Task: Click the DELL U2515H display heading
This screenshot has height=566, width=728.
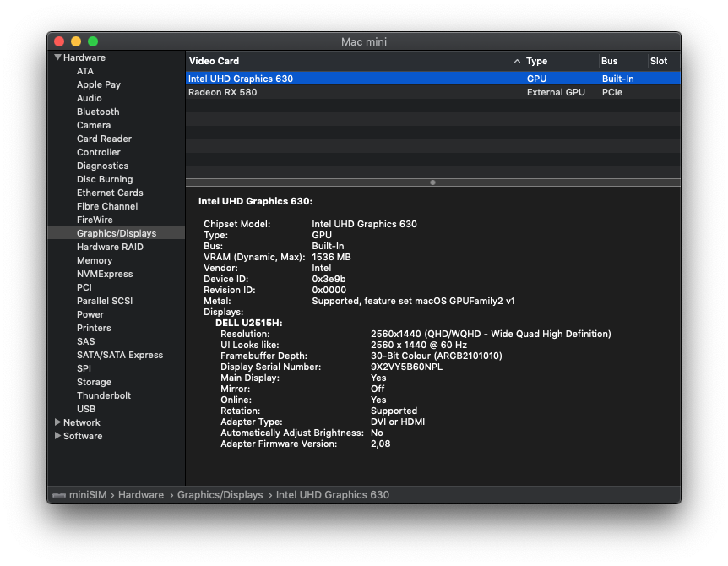Action: [x=249, y=323]
